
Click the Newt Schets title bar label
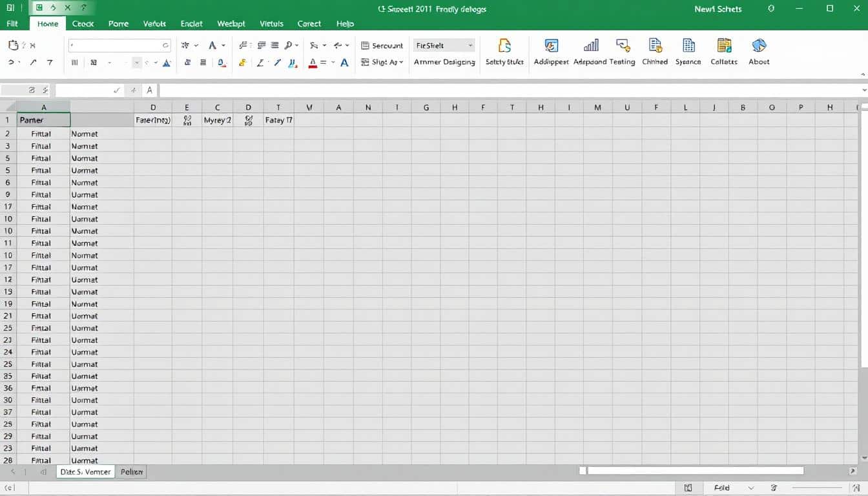click(x=718, y=9)
